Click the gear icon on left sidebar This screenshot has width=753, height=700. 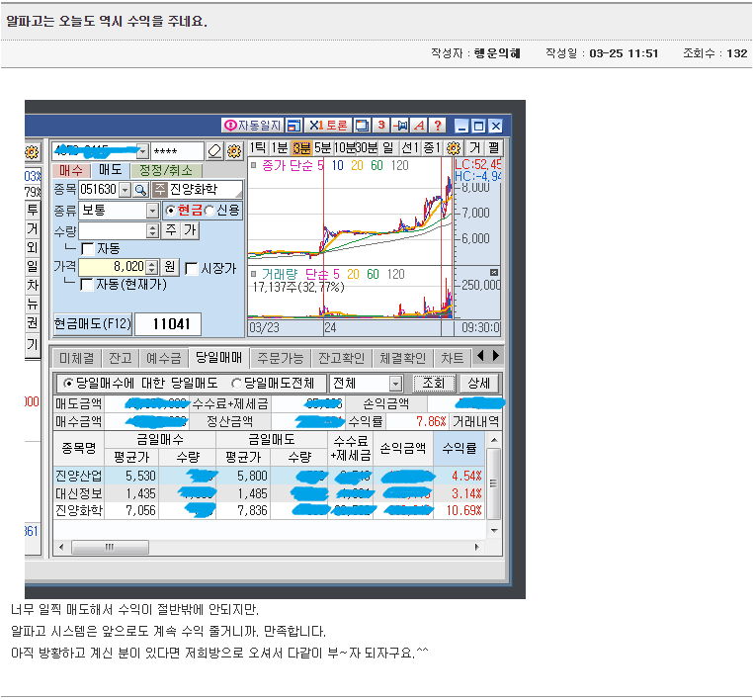click(32, 153)
